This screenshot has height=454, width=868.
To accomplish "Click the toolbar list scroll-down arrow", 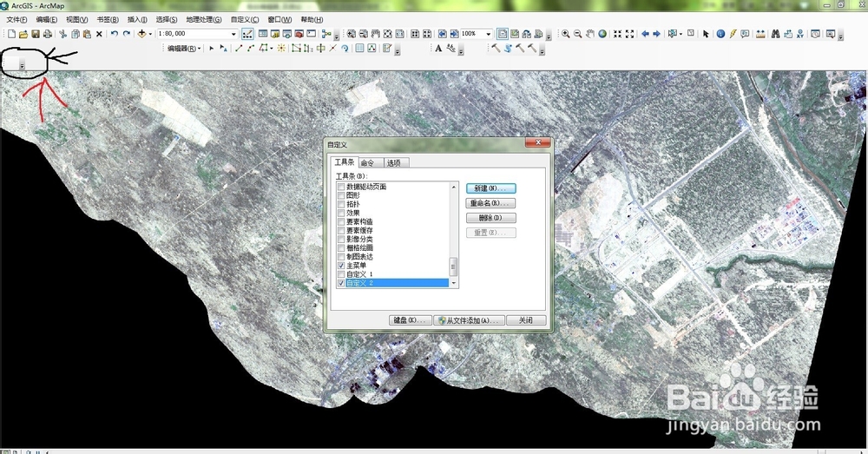I will (454, 284).
